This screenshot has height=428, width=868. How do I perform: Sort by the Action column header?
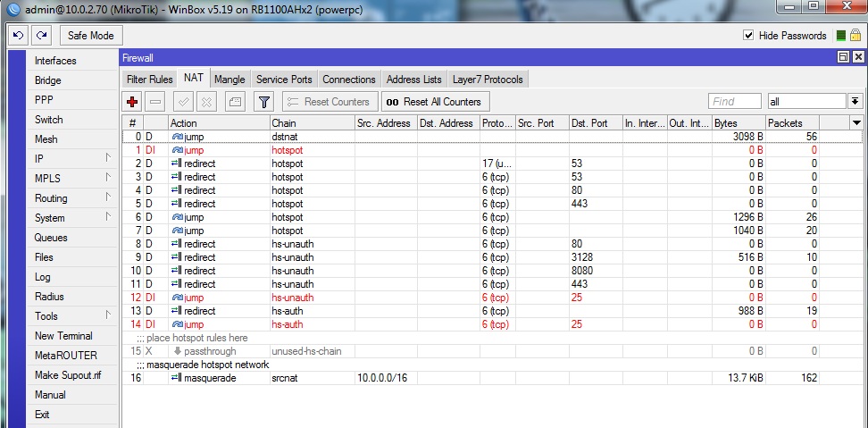pyautogui.click(x=219, y=123)
